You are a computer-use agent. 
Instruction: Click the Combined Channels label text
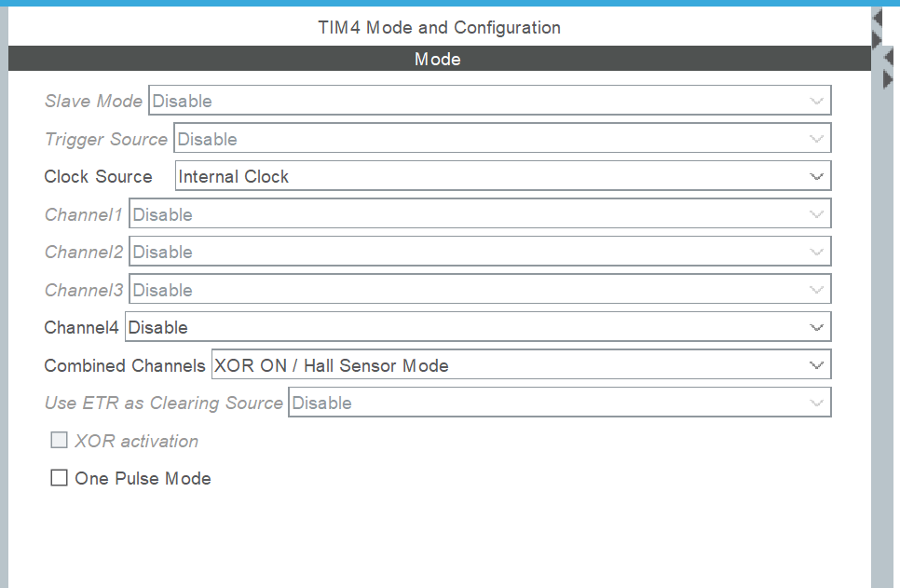click(125, 365)
